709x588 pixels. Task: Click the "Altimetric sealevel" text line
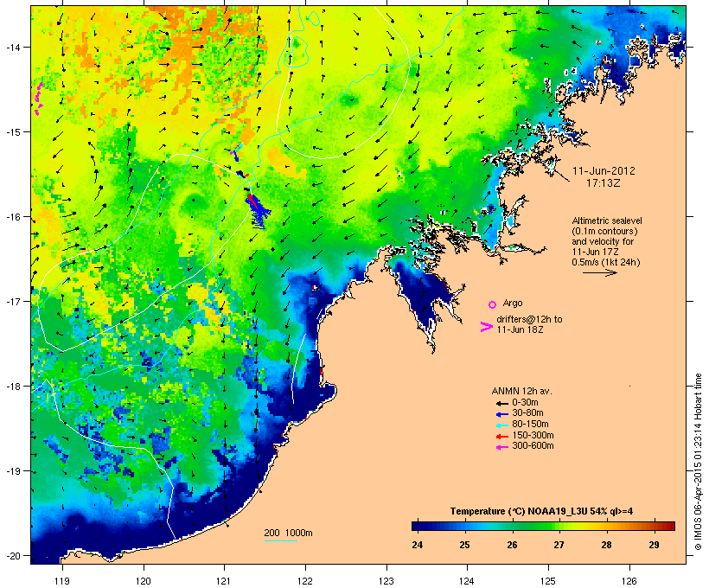[607, 220]
